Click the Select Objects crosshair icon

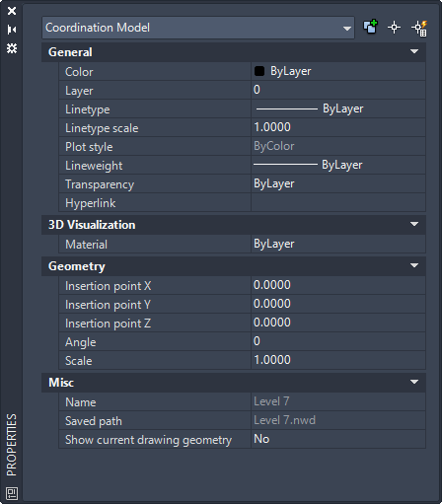[394, 27]
